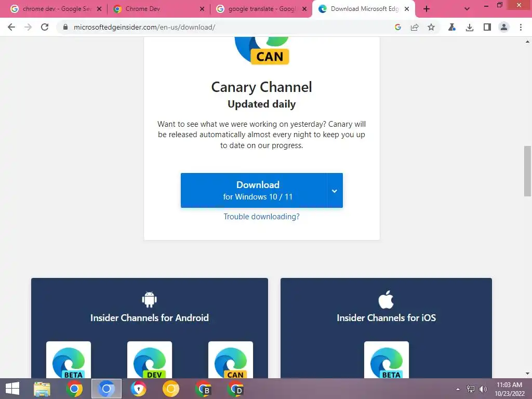Viewport: 532px width, 399px height.
Task: Open network status tray icon
Action: [471, 389]
